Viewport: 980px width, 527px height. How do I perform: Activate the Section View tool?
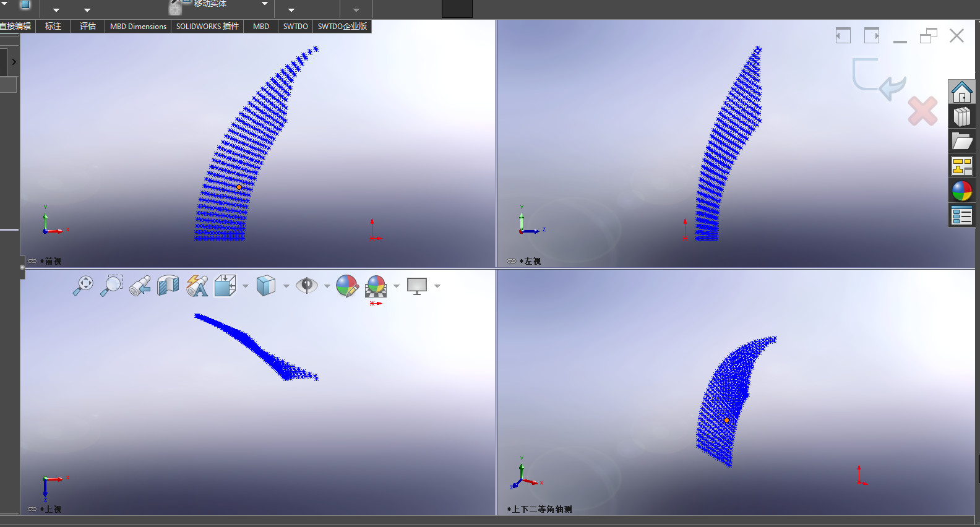(x=168, y=285)
